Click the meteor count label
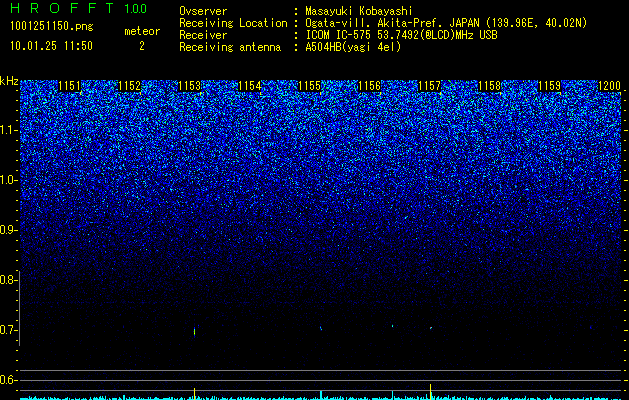This screenshot has width=629, height=400. [x=142, y=31]
